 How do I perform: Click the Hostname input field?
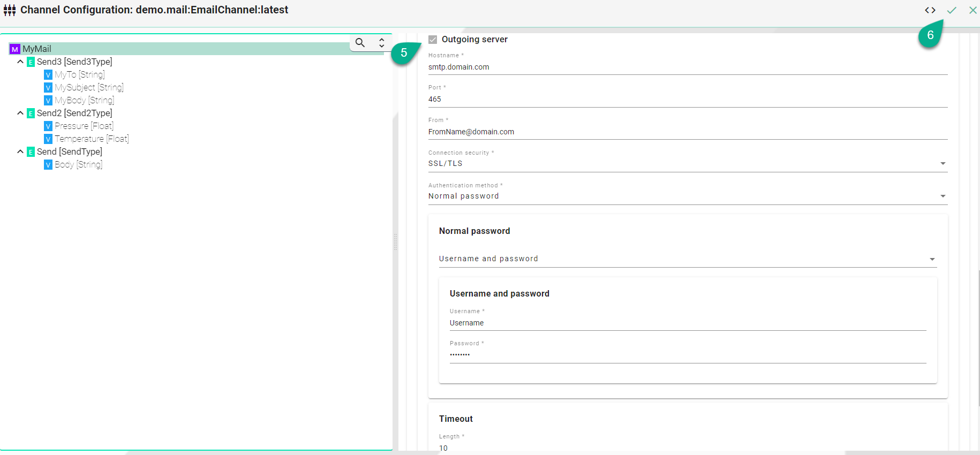688,67
